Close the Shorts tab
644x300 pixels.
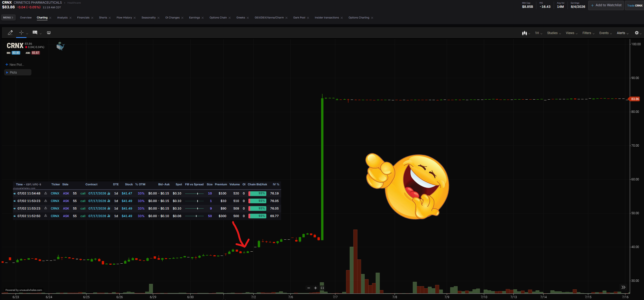coord(110,18)
